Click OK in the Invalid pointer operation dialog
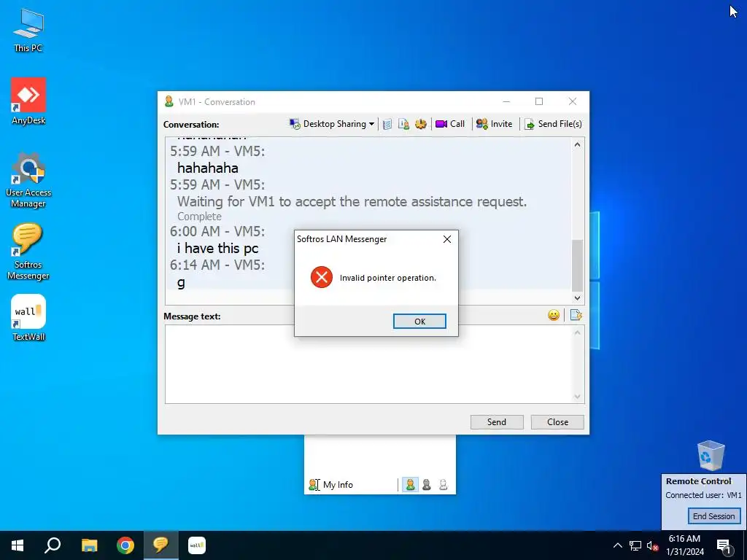This screenshot has width=747, height=560. tap(419, 322)
